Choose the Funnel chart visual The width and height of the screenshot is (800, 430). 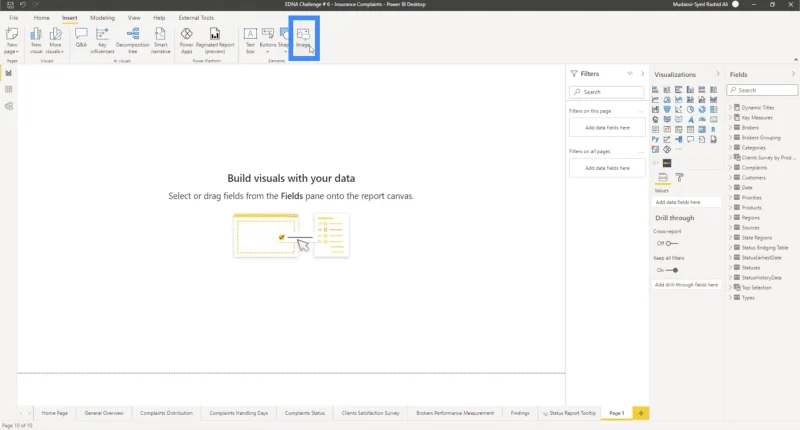point(667,109)
